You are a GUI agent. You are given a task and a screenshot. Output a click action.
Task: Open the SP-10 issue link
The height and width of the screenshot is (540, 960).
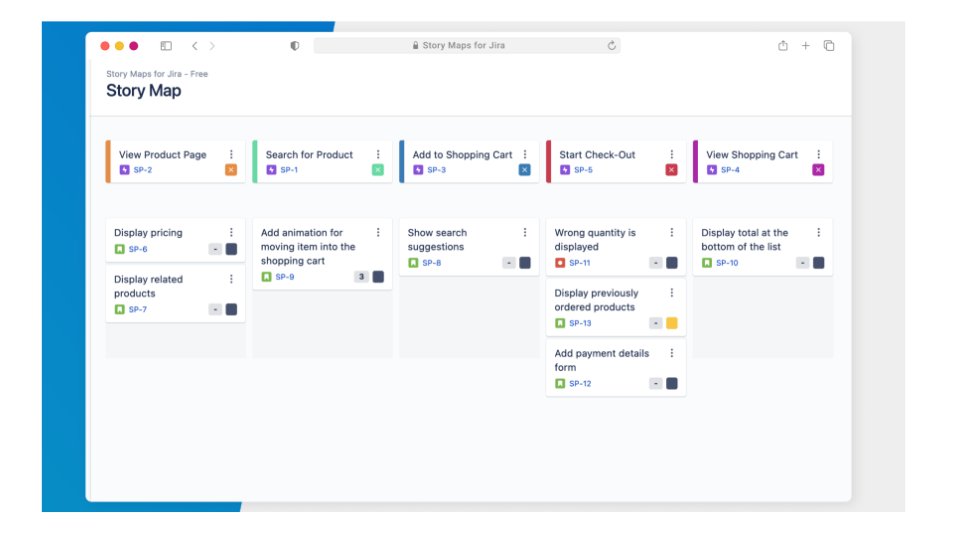tap(727, 263)
